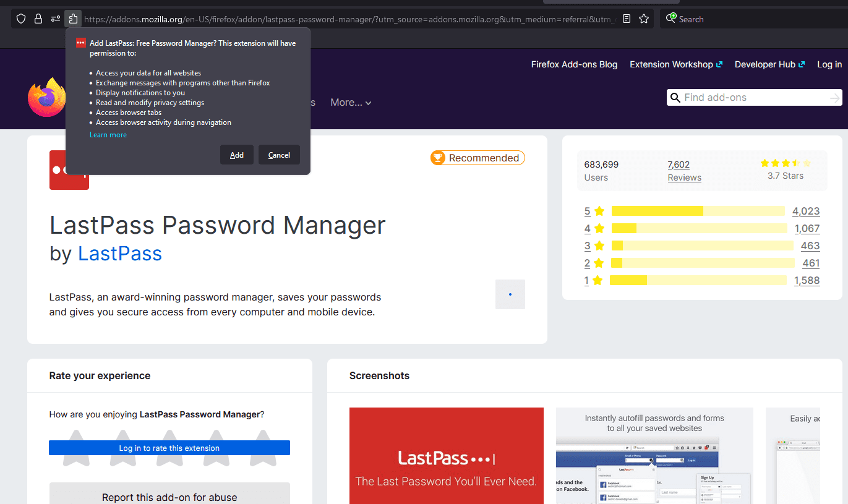The width and height of the screenshot is (848, 504).
Task: Click the Reviews link
Action: pos(685,177)
